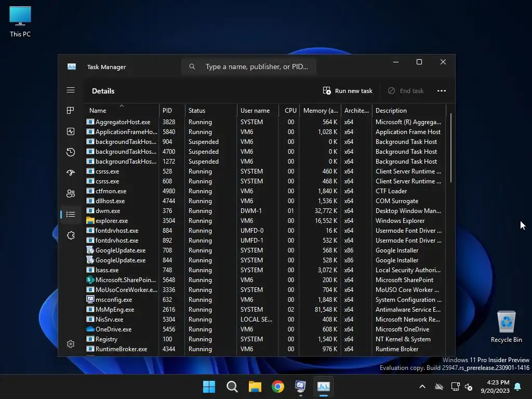Click the muted volume tray icon
Screen dimensions: 532x399
pos(469,387)
